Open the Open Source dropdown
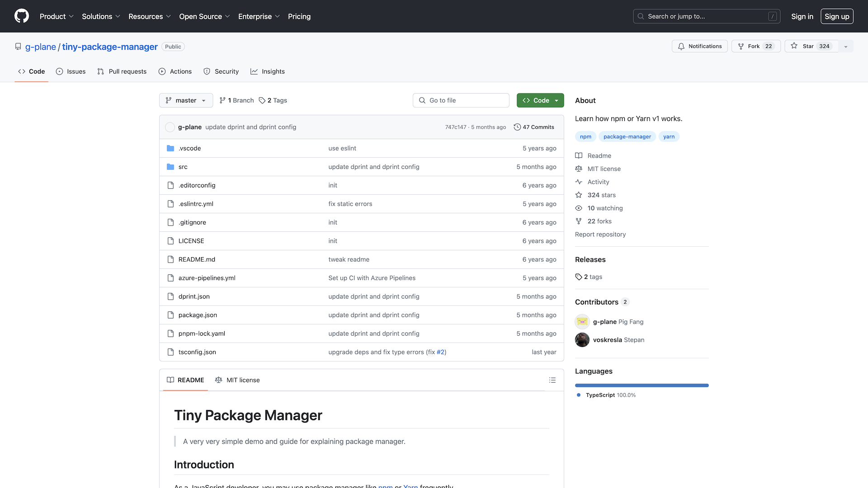 [204, 16]
